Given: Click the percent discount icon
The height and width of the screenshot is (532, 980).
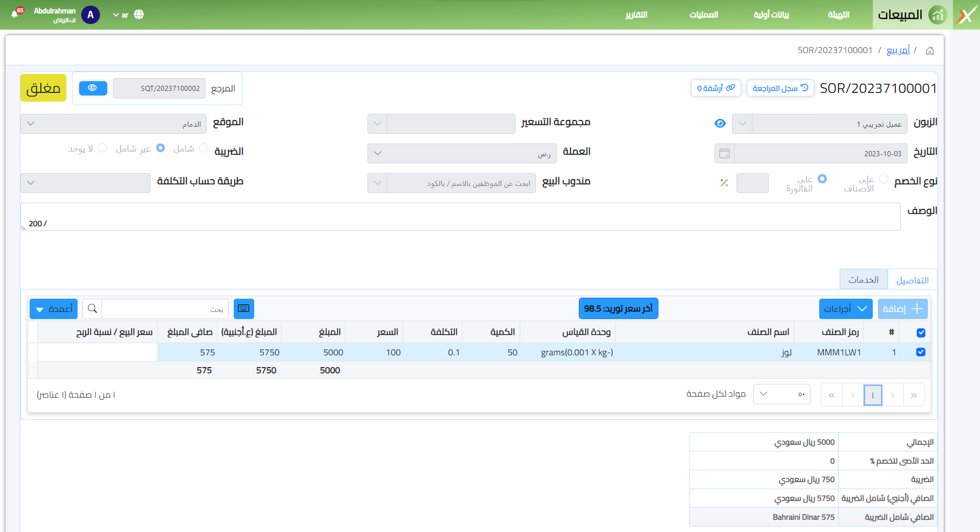Looking at the screenshot, I should pyautogui.click(x=724, y=183).
